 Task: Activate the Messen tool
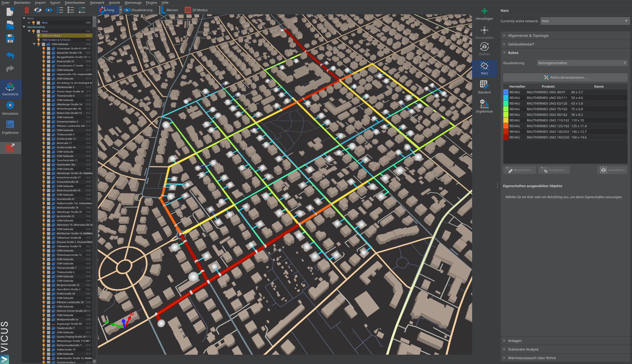point(169,10)
